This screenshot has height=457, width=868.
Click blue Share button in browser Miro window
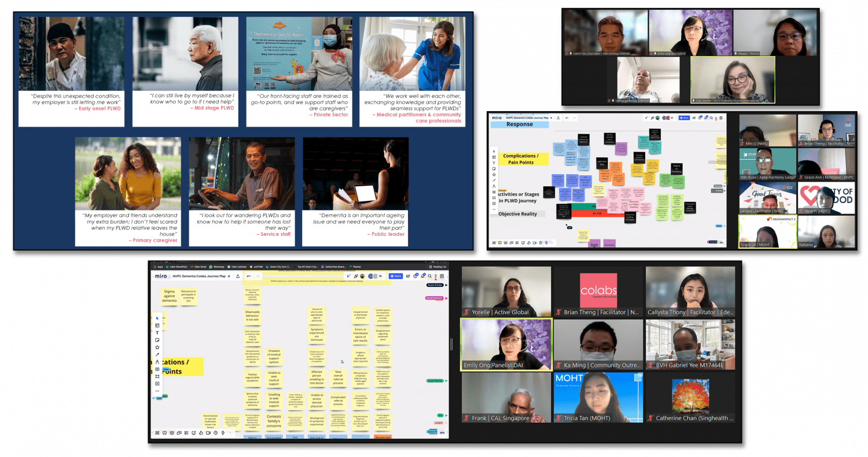(x=396, y=276)
